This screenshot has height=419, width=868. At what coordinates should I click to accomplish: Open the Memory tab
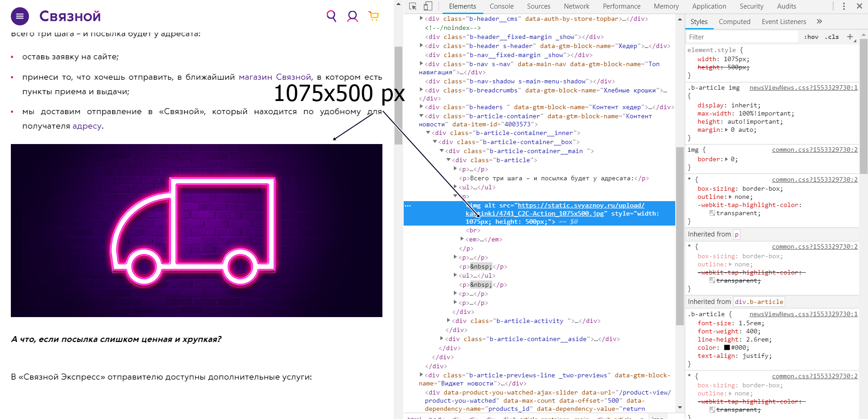pyautogui.click(x=666, y=6)
